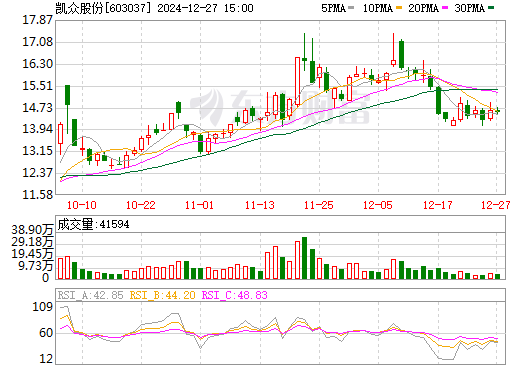Click the 14.73 price axis label

(37, 108)
